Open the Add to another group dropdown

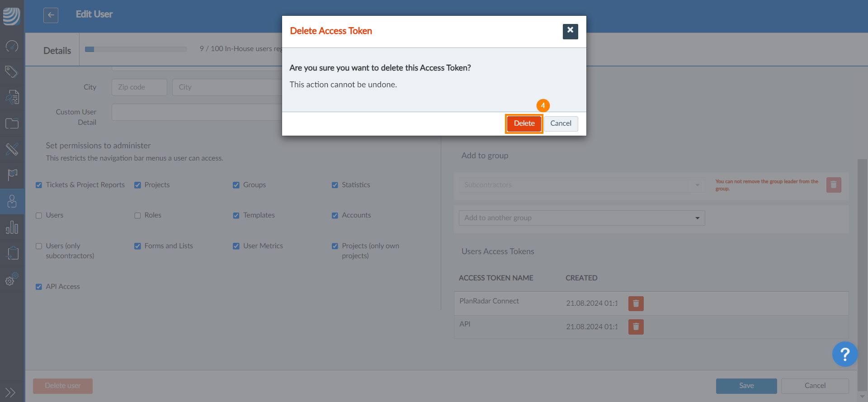(x=581, y=218)
